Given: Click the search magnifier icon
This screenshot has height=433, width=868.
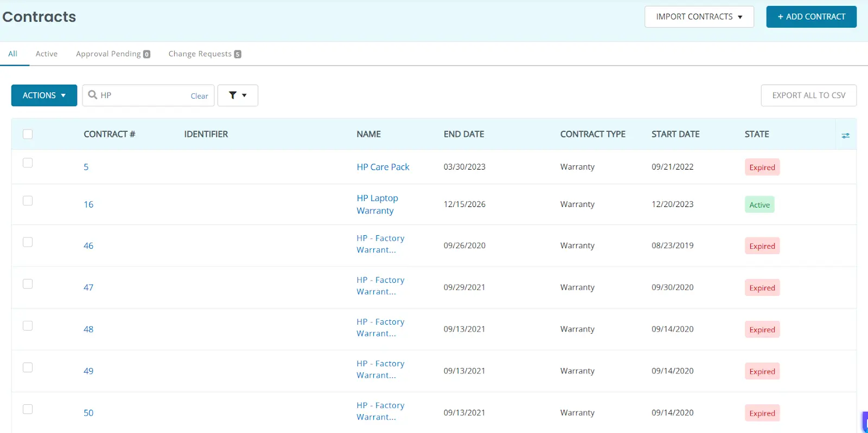Looking at the screenshot, I should click(93, 95).
